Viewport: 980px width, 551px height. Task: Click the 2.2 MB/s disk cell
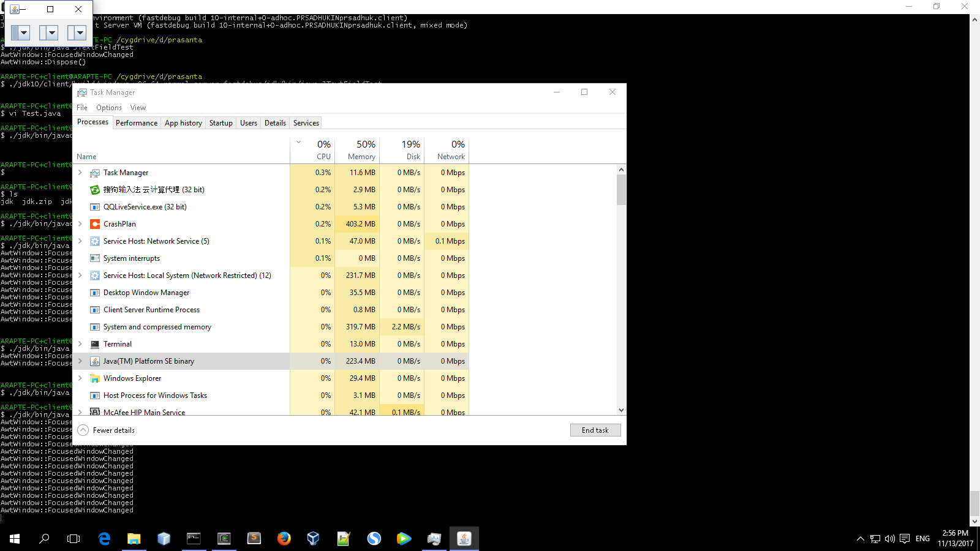(x=402, y=327)
